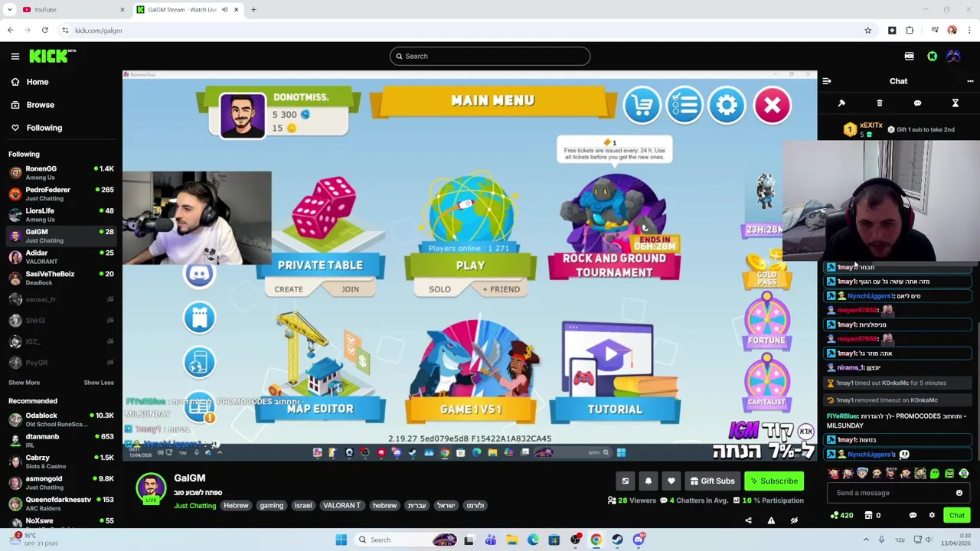Viewport: 980px width, 551px height.
Task: Report stream with warning triangle icon
Action: (771, 520)
